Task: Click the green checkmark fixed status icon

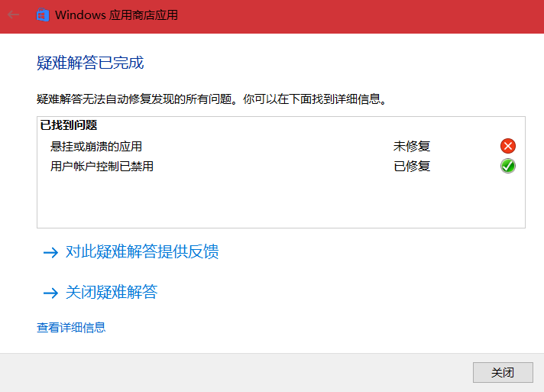Action: [x=508, y=166]
